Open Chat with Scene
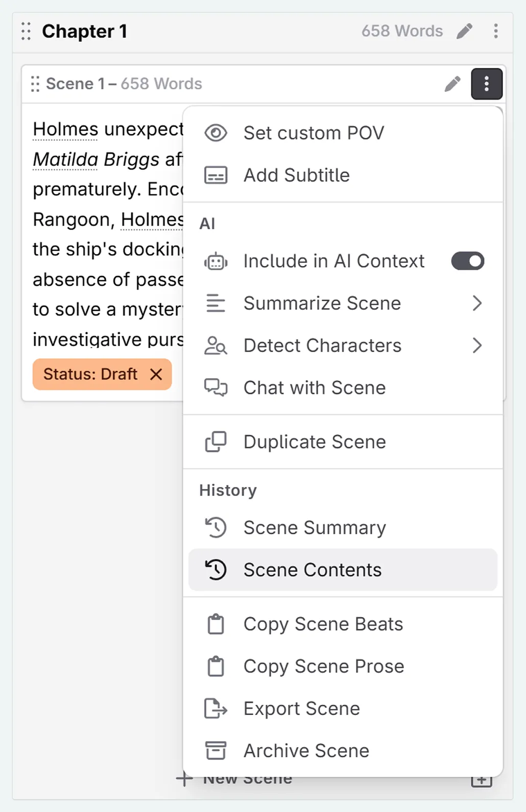Viewport: 526px width, 812px height. coord(314,388)
